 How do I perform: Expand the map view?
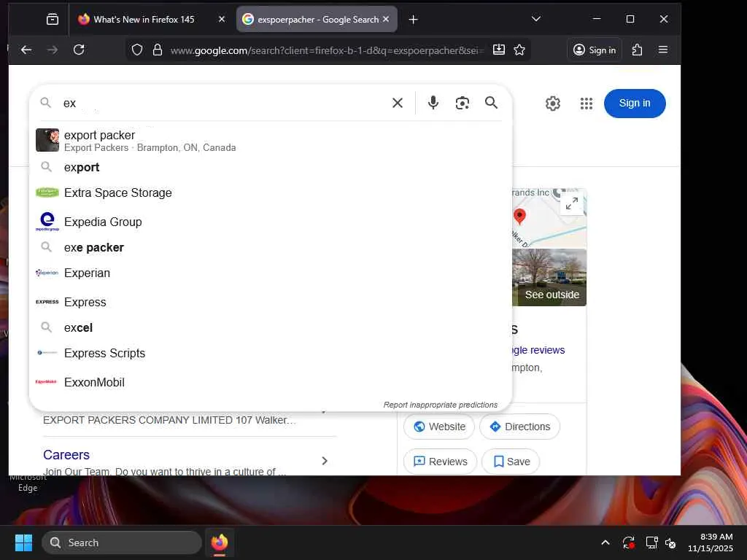(x=572, y=203)
